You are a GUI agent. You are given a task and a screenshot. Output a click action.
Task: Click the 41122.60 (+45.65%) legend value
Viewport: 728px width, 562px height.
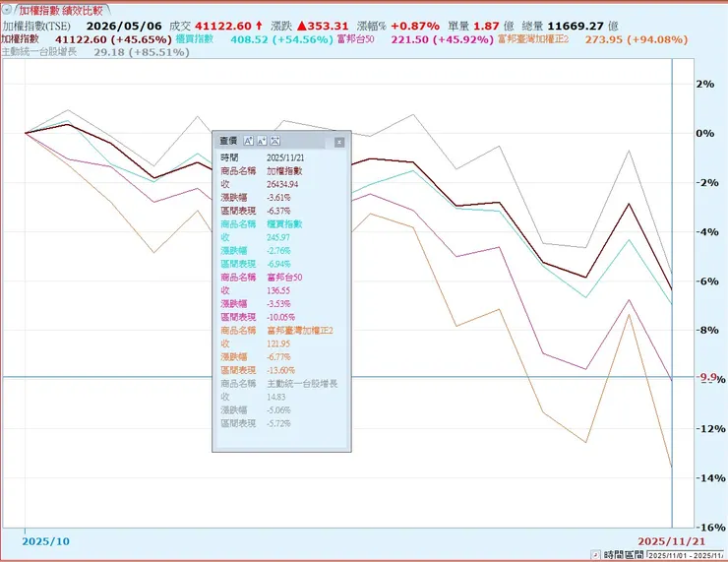[x=113, y=40]
